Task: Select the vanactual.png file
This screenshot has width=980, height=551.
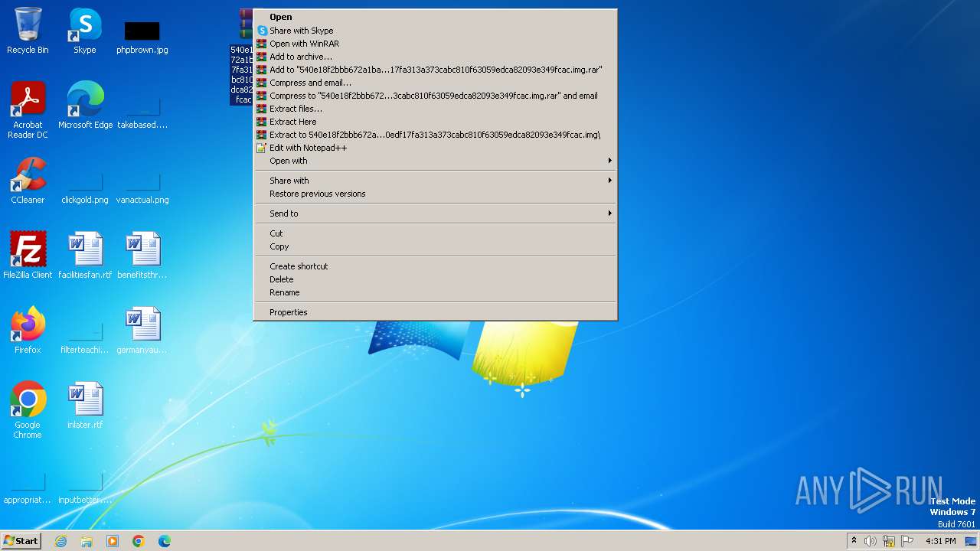Action: click(142, 187)
